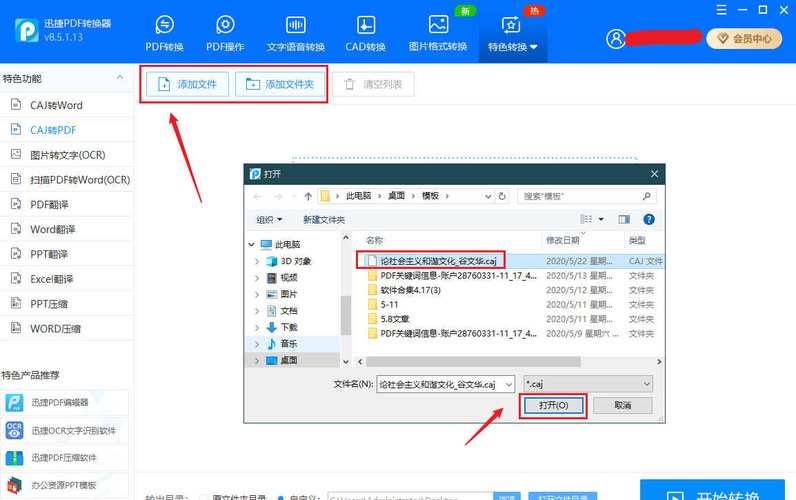796x500 pixels.
Task: Select 图片 in the navigation tree
Action: [x=288, y=294]
